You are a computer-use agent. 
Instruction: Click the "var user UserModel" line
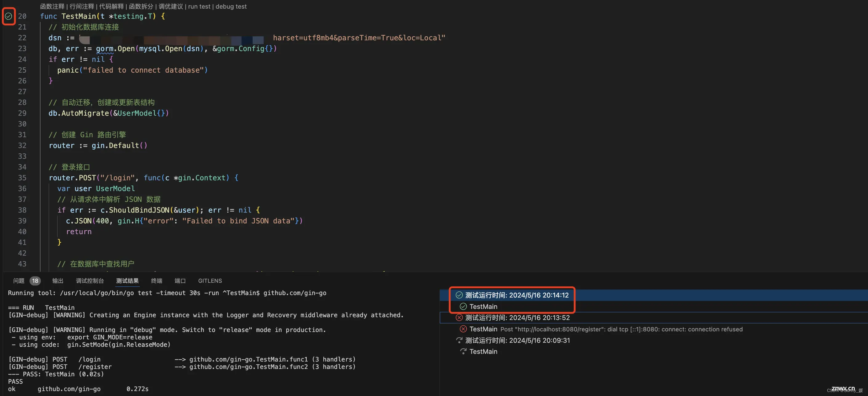pyautogui.click(x=96, y=188)
